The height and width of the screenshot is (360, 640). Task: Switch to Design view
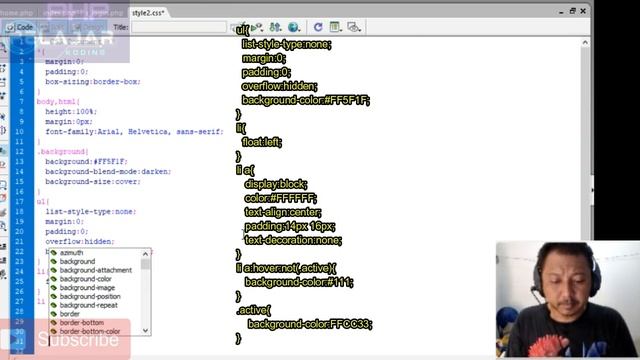tap(89, 27)
